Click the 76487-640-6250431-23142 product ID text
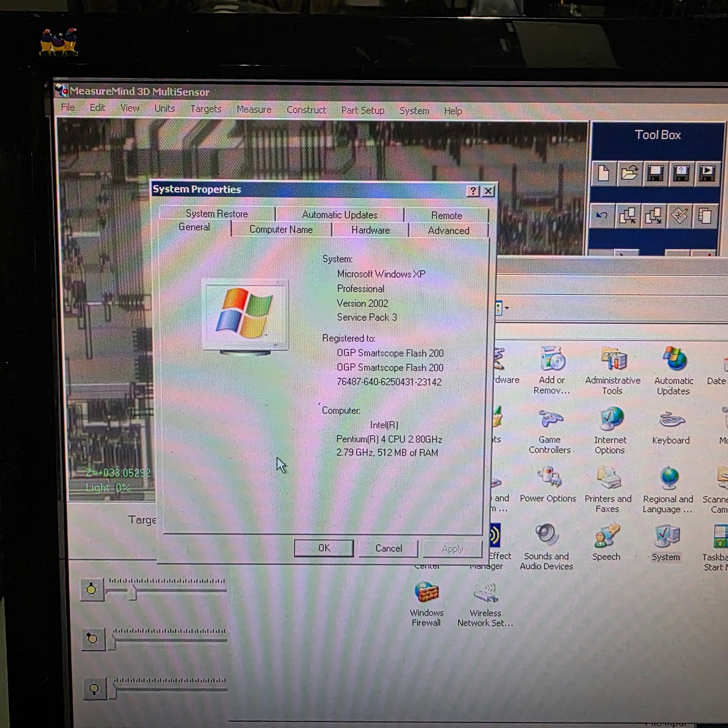 click(389, 382)
